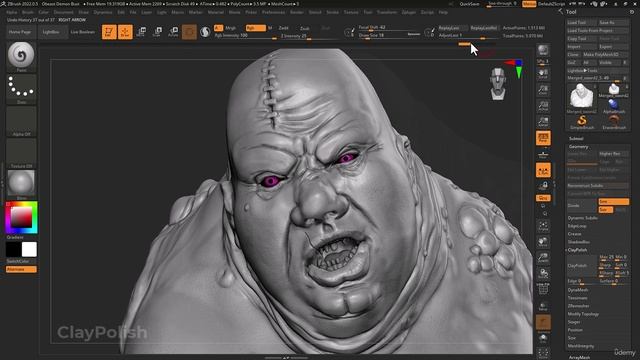Screen dimensions: 640x360
Task: Click the BPR render icon
Action: click(543, 51)
